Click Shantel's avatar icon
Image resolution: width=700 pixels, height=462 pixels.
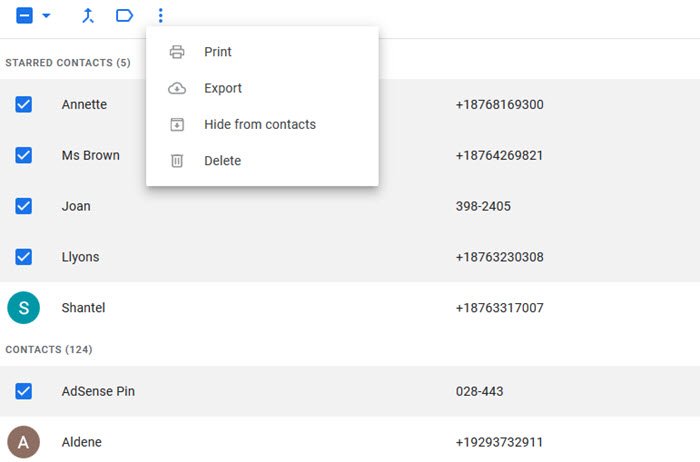pos(23,308)
